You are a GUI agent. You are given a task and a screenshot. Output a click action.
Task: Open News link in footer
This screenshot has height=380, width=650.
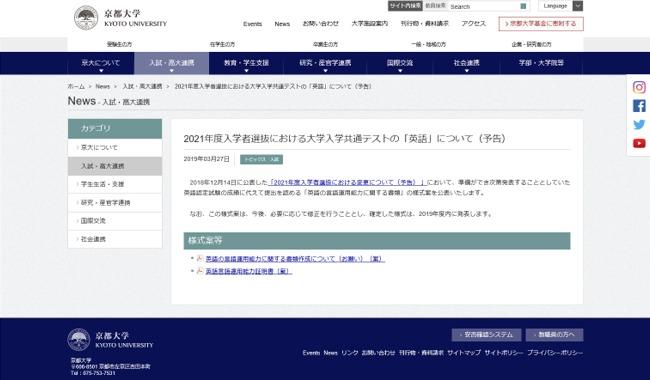point(330,353)
